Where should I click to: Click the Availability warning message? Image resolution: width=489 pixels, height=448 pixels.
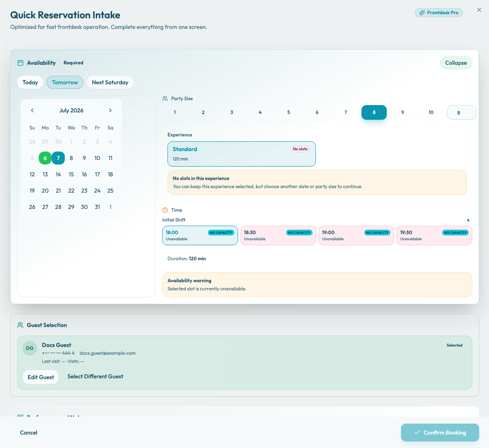tap(317, 285)
